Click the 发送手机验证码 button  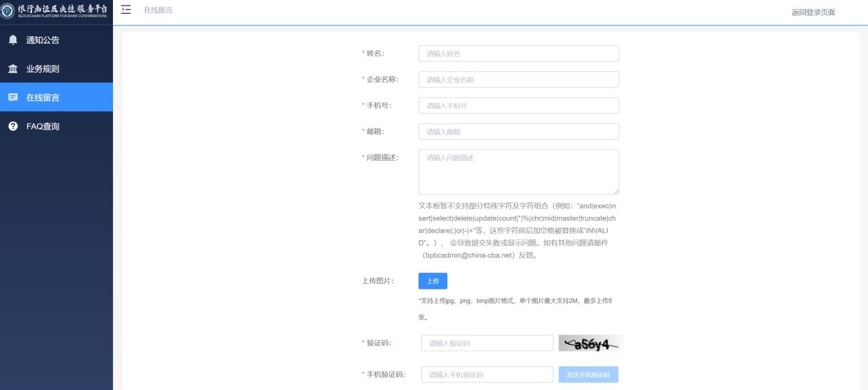(x=588, y=375)
